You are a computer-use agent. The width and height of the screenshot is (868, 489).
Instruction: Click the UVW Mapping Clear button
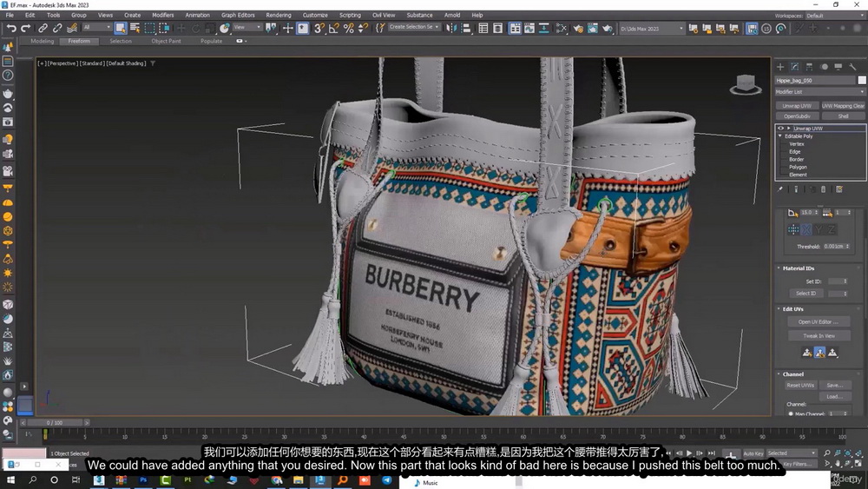point(843,106)
